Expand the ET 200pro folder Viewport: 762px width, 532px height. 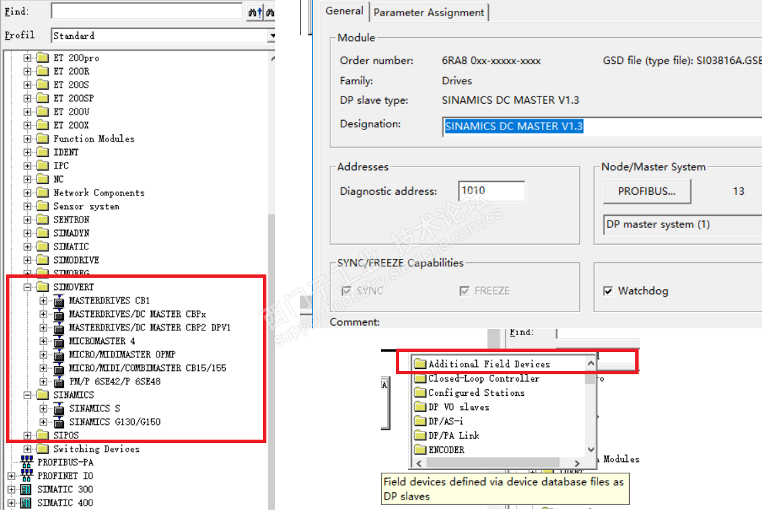(27, 58)
